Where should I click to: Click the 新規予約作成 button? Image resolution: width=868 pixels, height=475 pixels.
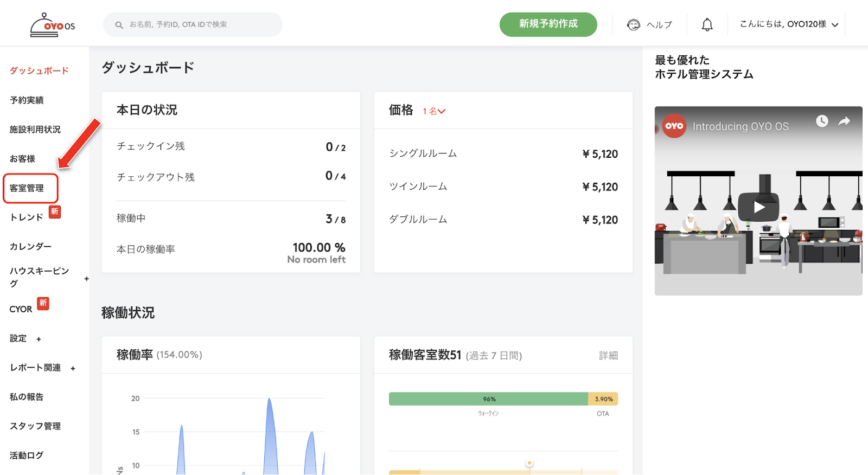click(548, 24)
